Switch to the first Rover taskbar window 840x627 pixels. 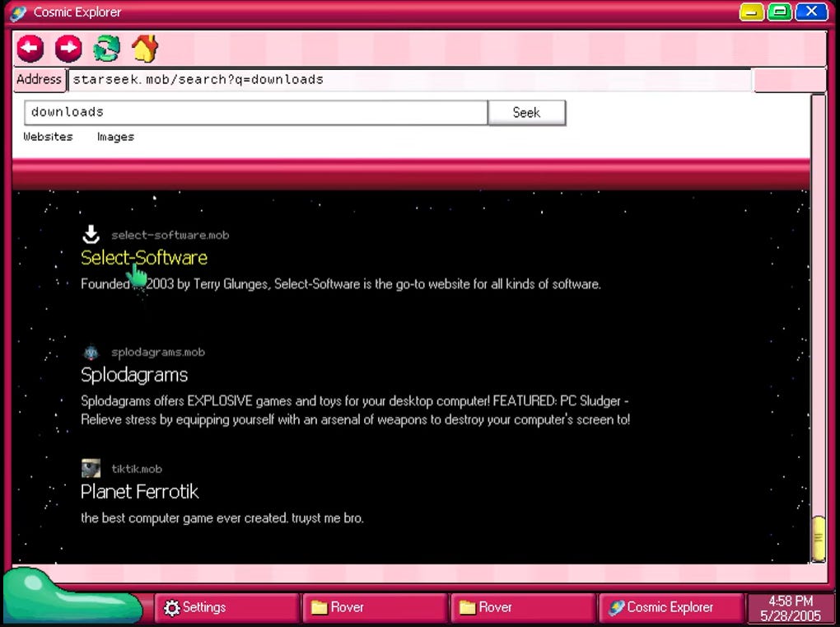(375, 607)
